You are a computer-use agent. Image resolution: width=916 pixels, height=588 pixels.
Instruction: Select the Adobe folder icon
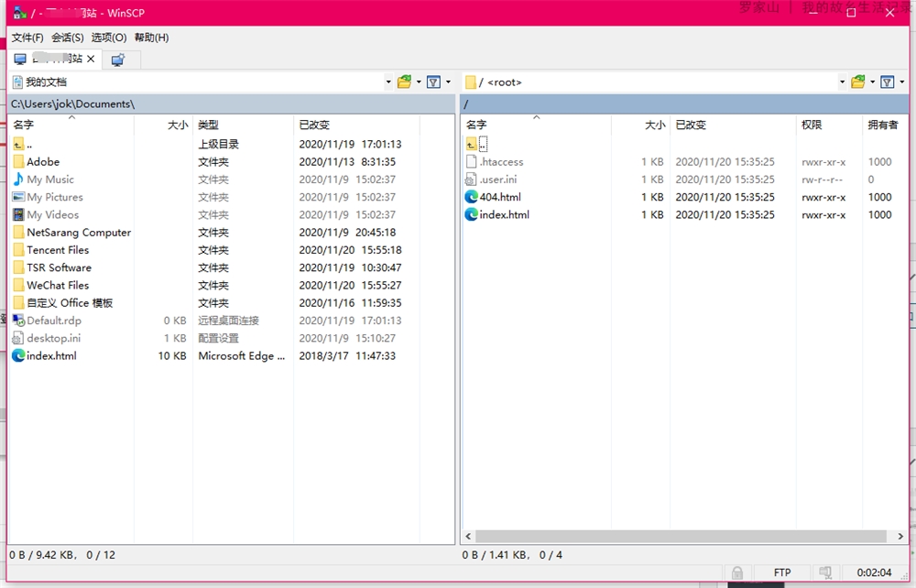(18, 162)
